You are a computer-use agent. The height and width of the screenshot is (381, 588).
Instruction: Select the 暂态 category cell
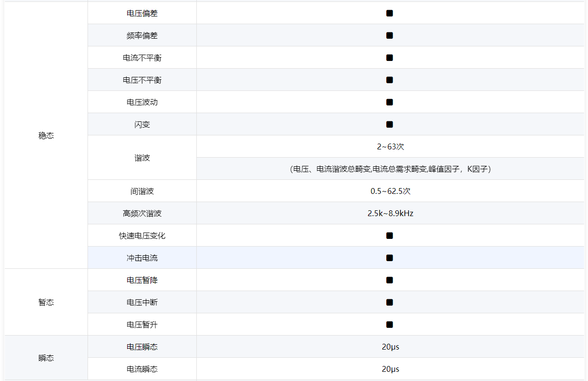click(46, 302)
